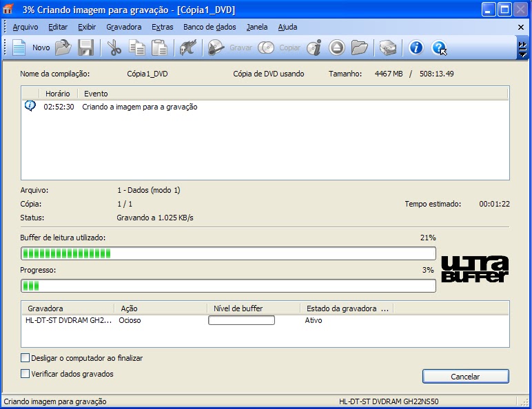Open the Ajuda menu
Viewport: 532px width, 409px height.
[287, 27]
